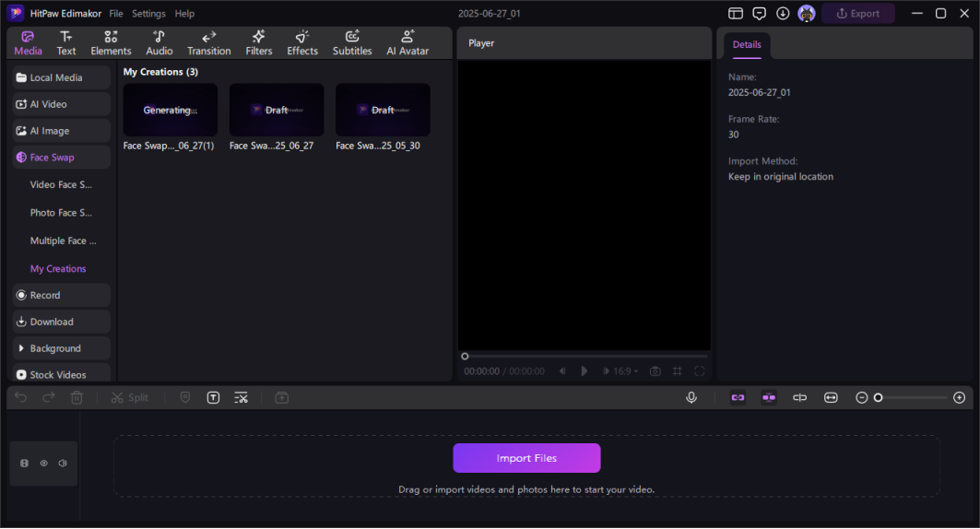
Task: Toggle the magnetic snapping purple icon
Action: point(769,398)
